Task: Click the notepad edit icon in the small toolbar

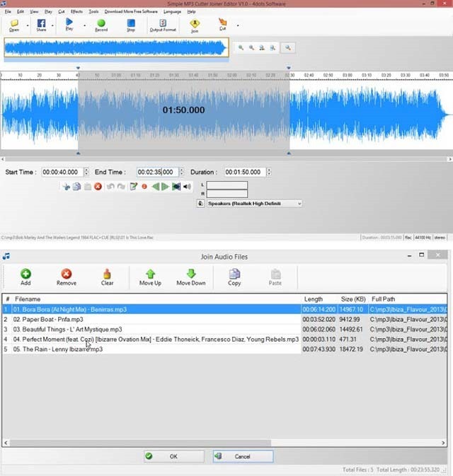Action: [133, 187]
